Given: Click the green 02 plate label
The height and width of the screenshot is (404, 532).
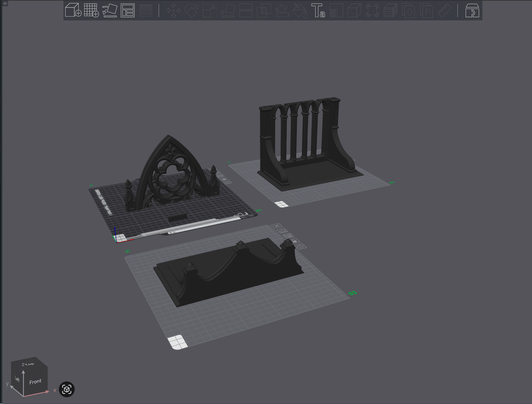Looking at the screenshot, I should click(392, 183).
